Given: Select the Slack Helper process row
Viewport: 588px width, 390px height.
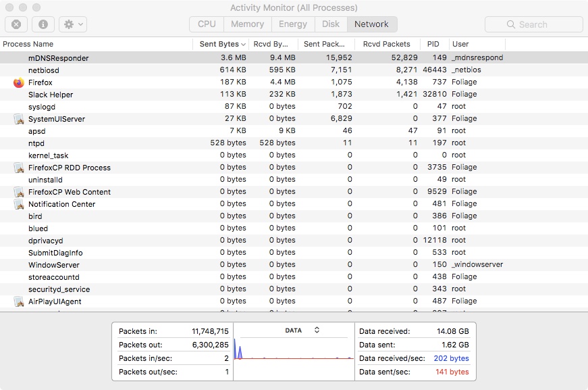Looking at the screenshot, I should click(294, 94).
